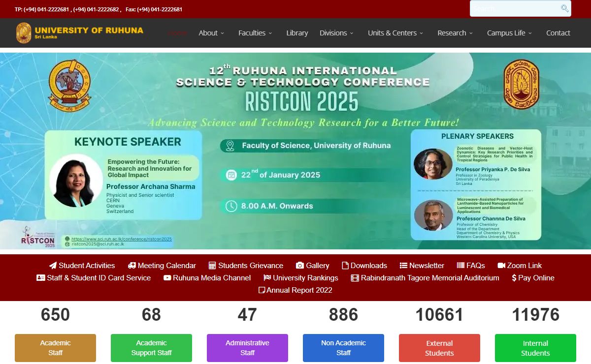Image resolution: width=591 pixels, height=364 pixels.
Task: Click the number 68 above Academic Support Staff
Action: click(151, 315)
